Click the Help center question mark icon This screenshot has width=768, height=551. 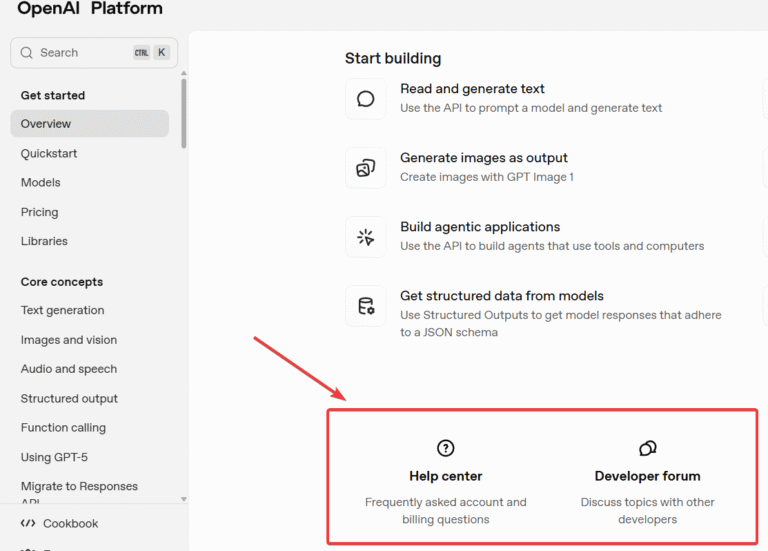click(446, 448)
